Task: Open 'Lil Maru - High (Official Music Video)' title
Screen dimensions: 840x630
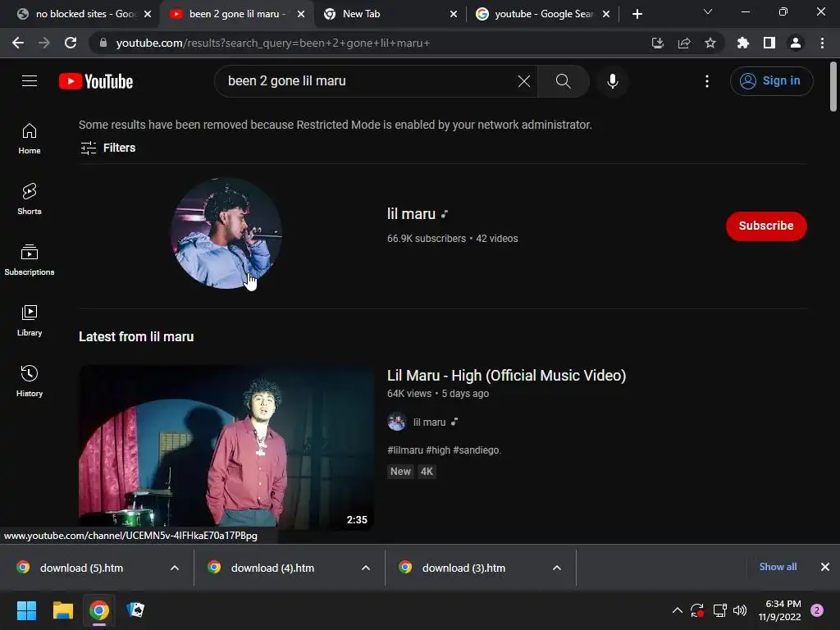Action: 506,376
